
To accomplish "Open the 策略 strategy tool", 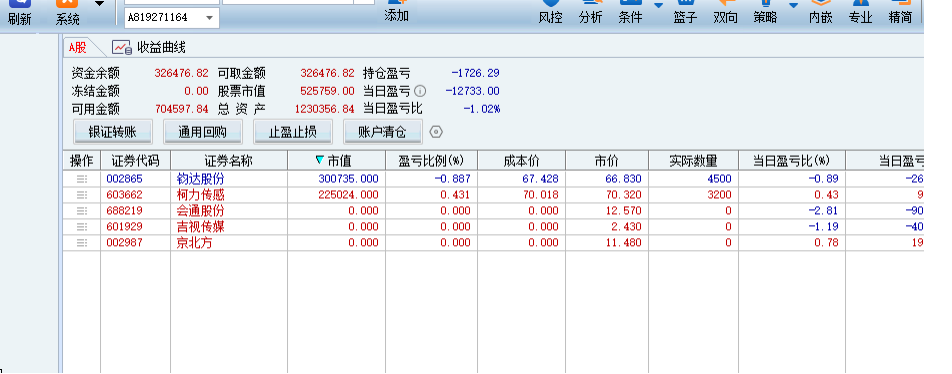I will 765,12.
